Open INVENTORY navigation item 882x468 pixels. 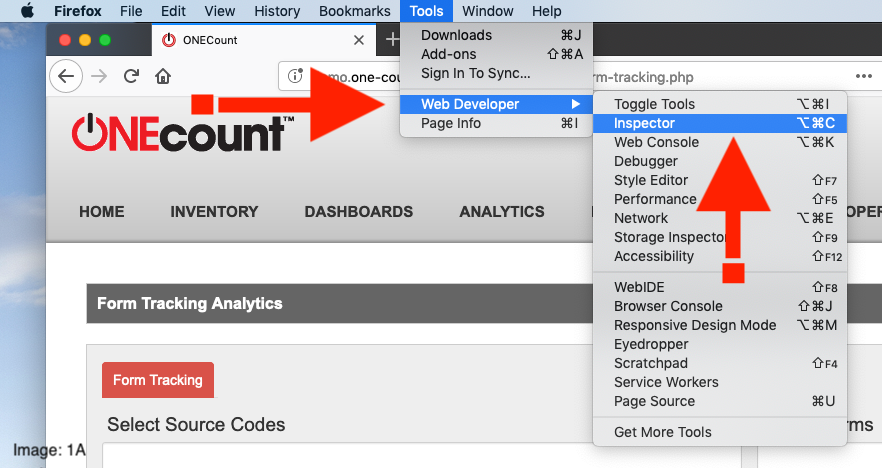point(214,212)
